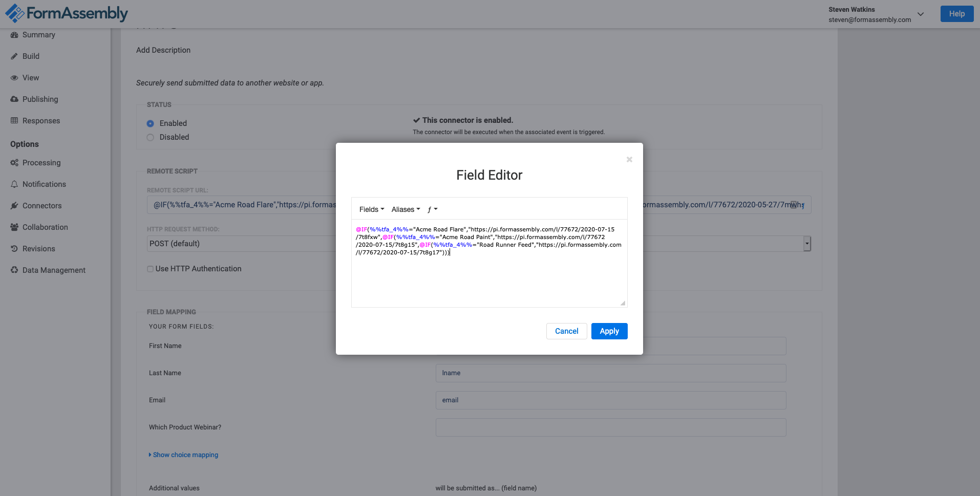Click Add Description link
980x496 pixels.
point(163,50)
